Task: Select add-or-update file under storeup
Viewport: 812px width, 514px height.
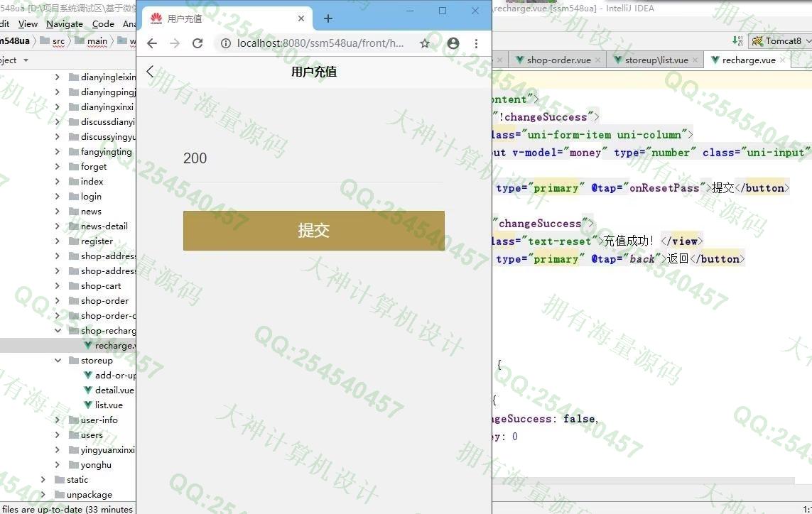Action: [116, 376]
